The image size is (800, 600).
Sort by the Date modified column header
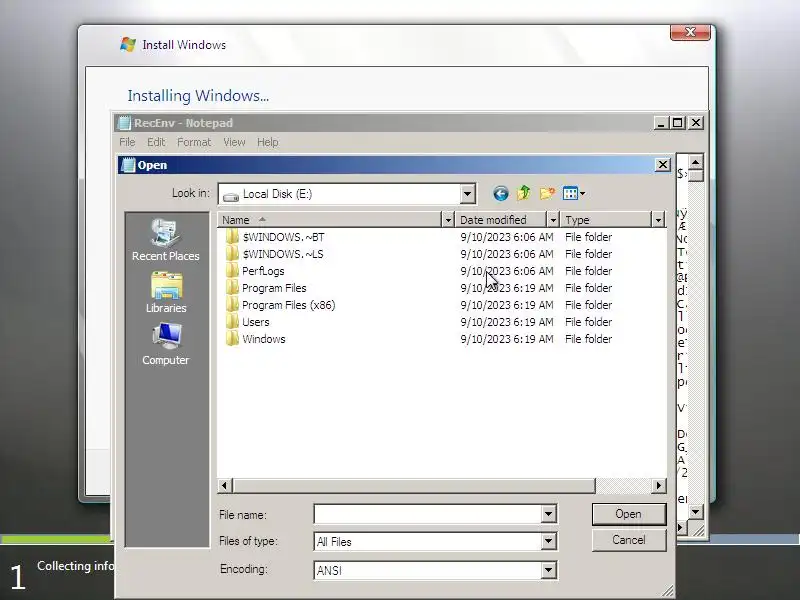point(501,220)
